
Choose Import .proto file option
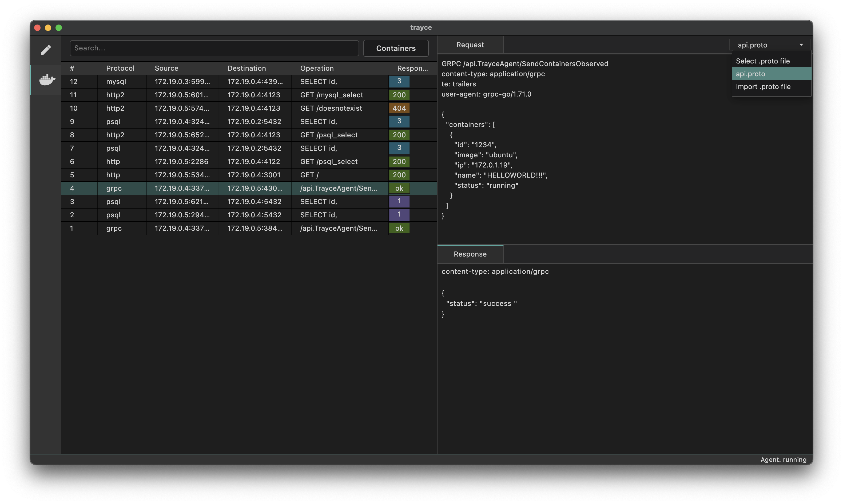771,87
